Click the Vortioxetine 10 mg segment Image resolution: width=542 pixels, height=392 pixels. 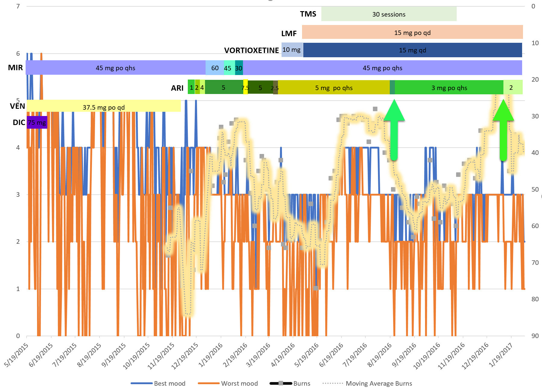292,50
